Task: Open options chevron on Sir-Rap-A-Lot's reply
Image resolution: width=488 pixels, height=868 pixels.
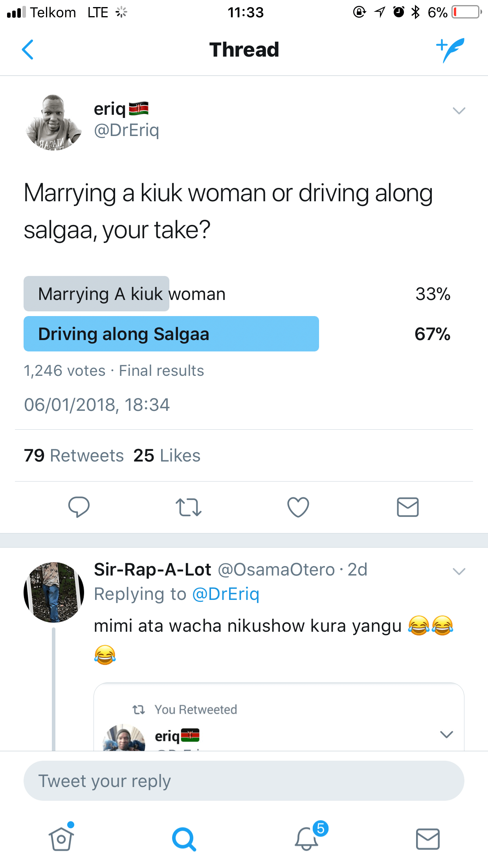Action: [459, 571]
